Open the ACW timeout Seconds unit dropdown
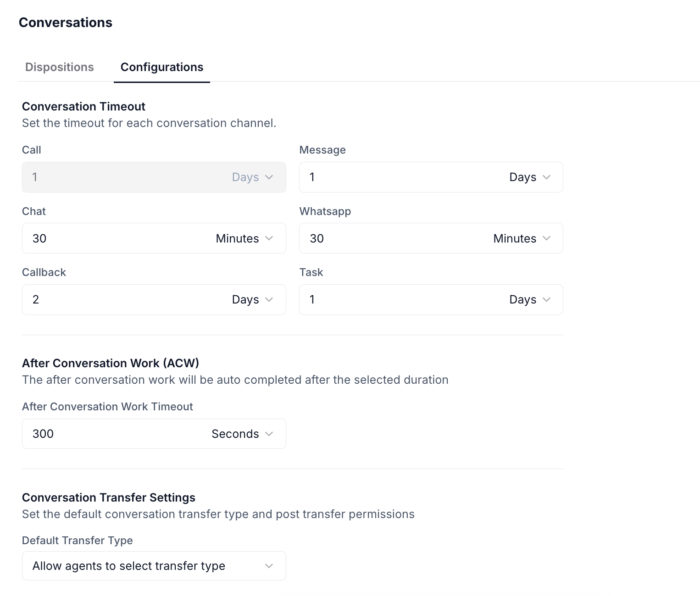 coord(242,434)
